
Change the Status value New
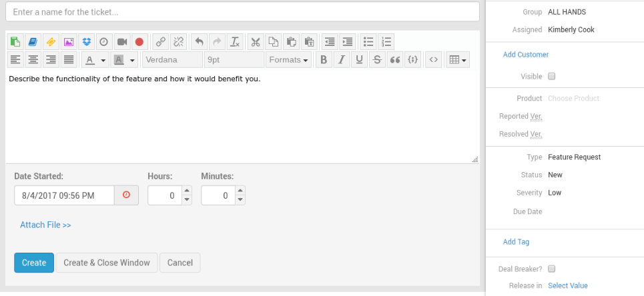555,175
